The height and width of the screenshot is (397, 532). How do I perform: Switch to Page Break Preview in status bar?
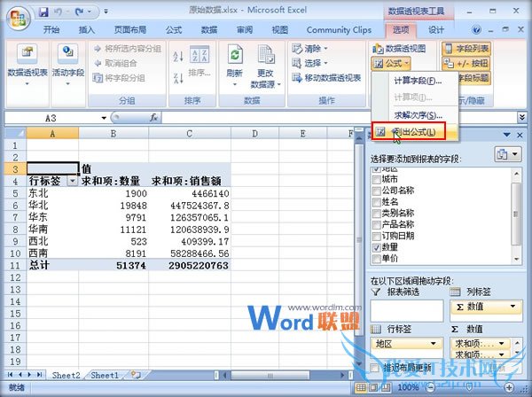385,387
